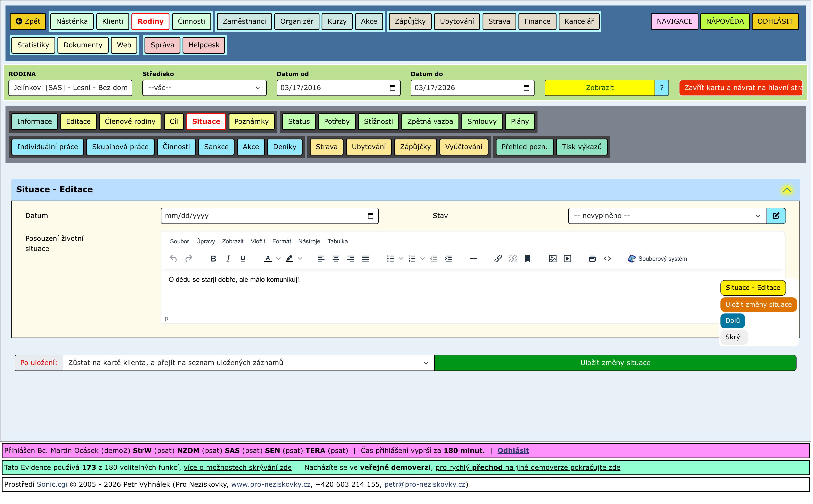Toggle bold formatting in editor
The image size is (813, 504).
(x=213, y=259)
